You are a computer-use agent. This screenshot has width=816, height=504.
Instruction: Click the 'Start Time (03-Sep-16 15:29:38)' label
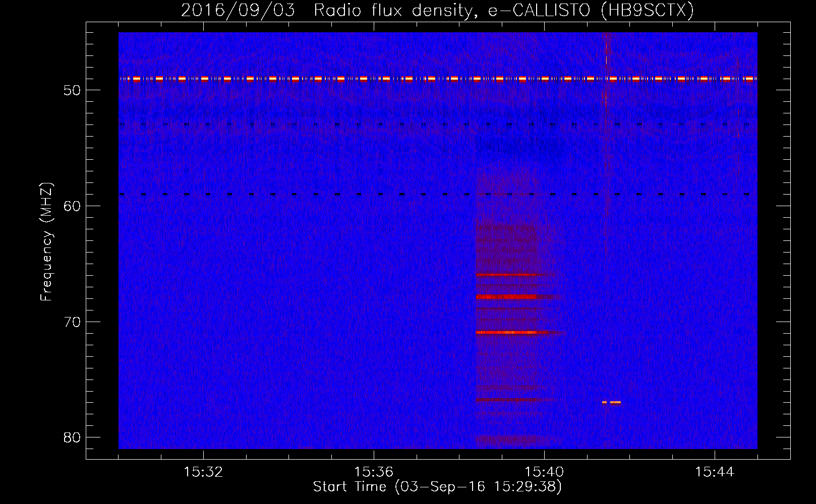tap(437, 487)
